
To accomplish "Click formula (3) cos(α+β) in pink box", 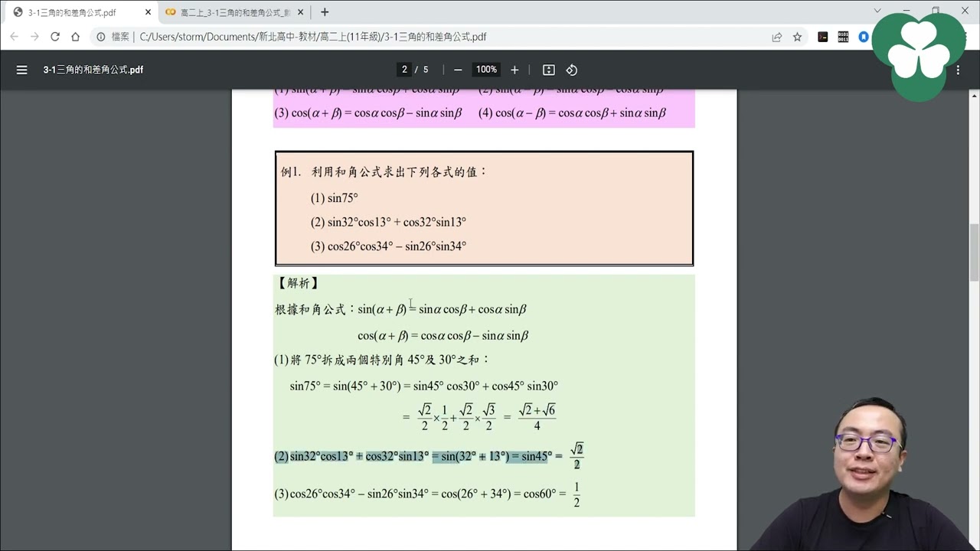I will [368, 113].
